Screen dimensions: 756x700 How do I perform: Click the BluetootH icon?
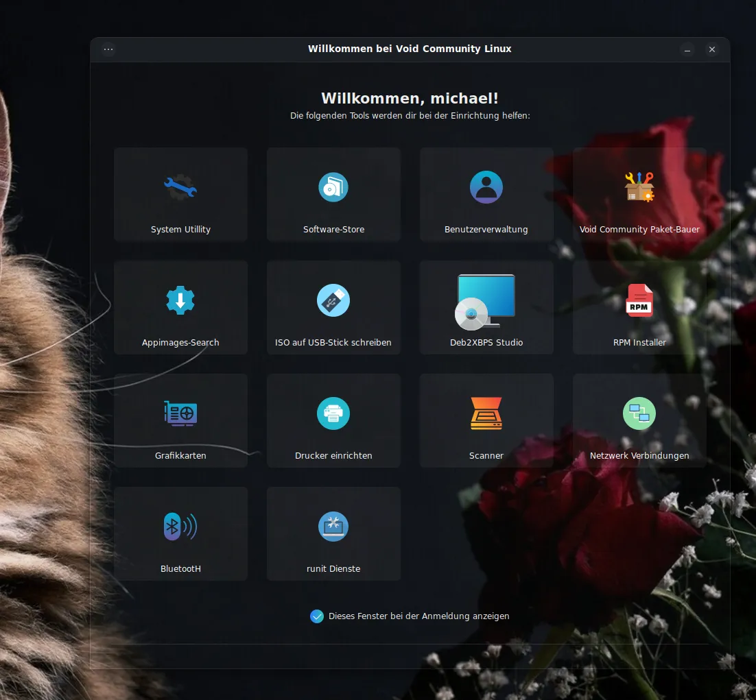click(x=180, y=527)
